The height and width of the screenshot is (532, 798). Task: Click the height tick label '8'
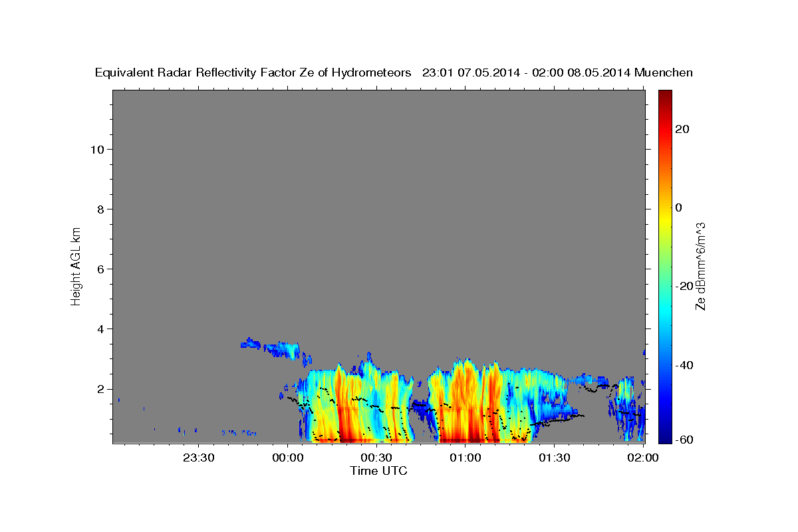(x=99, y=209)
